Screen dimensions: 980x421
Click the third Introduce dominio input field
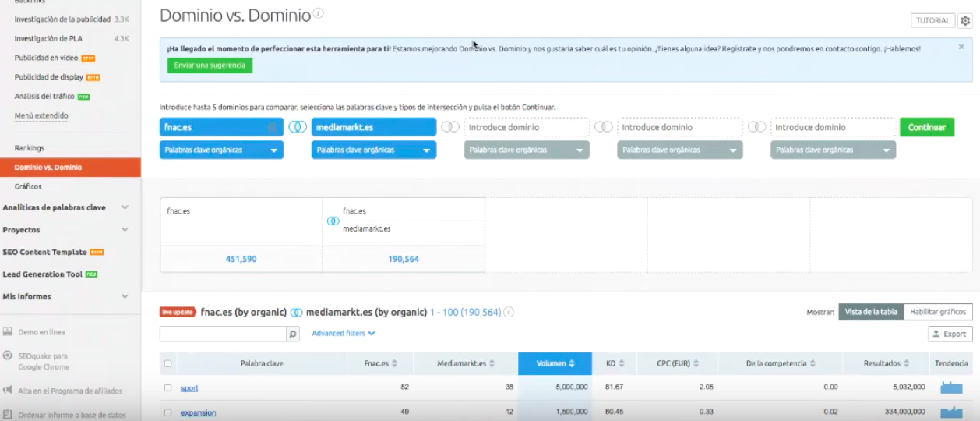pyautogui.click(x=527, y=127)
